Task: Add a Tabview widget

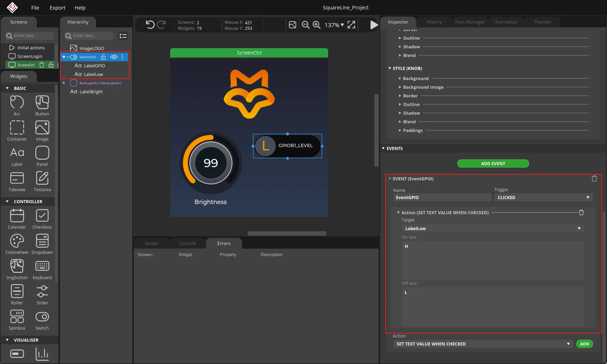Action: coord(17,182)
